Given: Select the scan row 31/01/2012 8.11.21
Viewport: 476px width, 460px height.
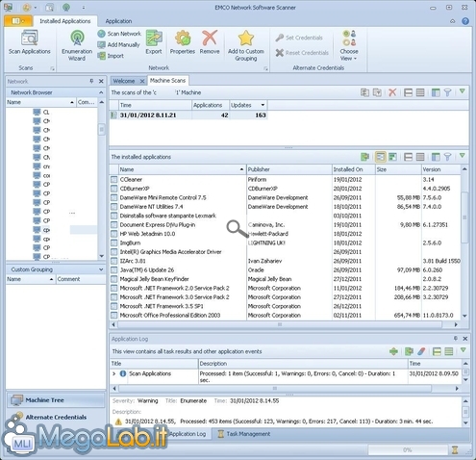Looking at the screenshot, I should click(189, 115).
